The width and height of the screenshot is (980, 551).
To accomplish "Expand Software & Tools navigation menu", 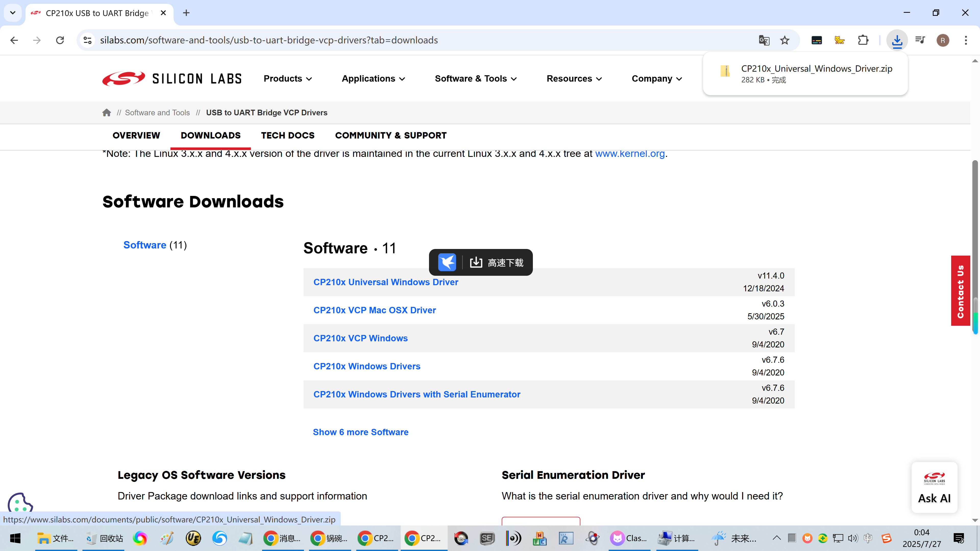I will pos(475,79).
